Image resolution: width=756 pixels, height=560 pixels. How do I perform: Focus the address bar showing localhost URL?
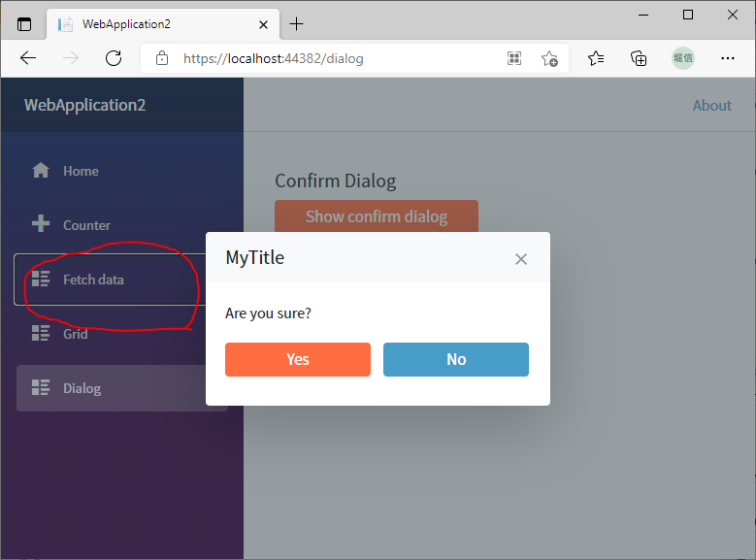coord(330,58)
